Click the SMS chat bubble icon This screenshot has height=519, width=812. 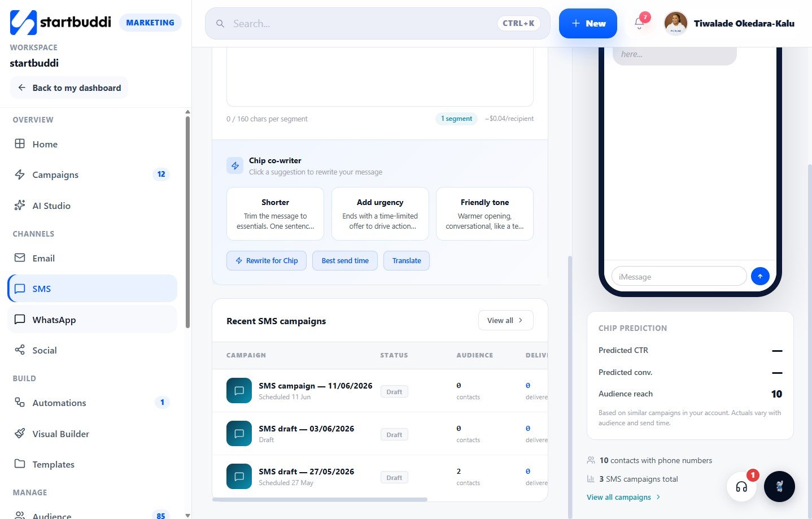20,289
